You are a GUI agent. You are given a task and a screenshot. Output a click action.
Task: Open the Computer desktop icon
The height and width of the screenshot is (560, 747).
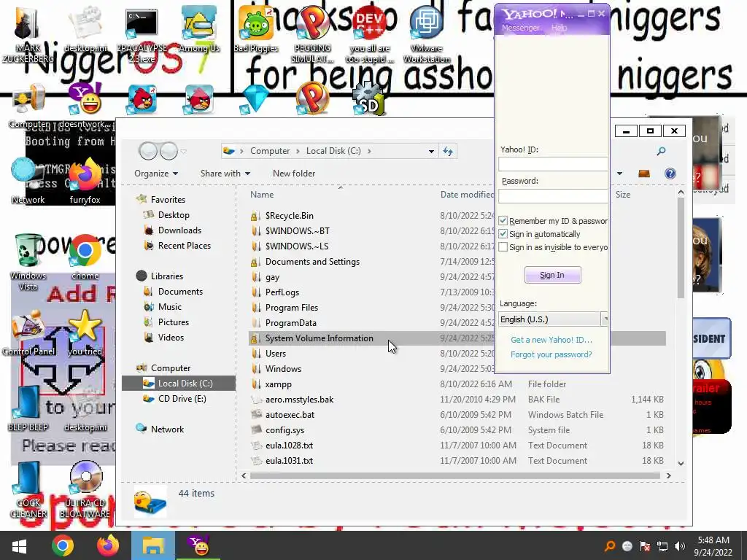[x=29, y=106]
